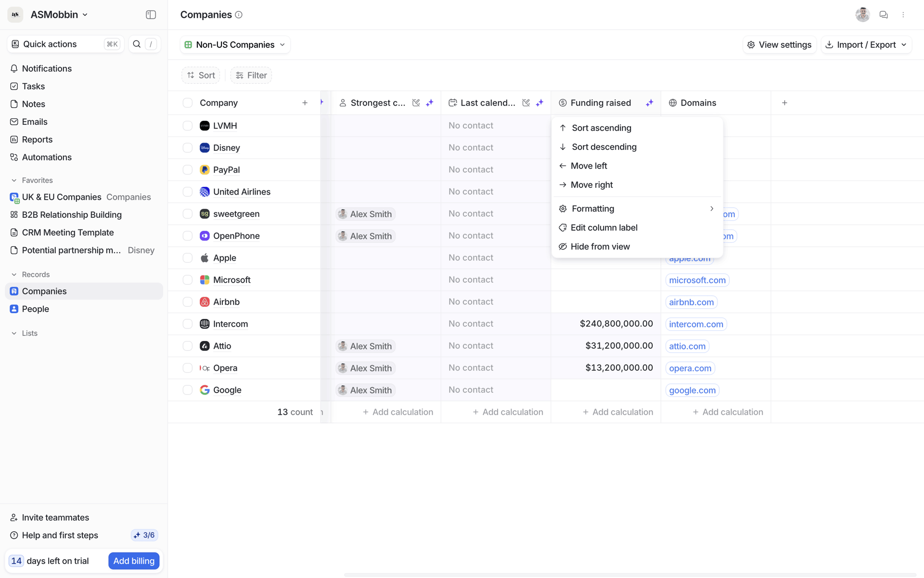The image size is (924, 578).
Task: Open the intercom.com domain link
Action: tap(696, 324)
